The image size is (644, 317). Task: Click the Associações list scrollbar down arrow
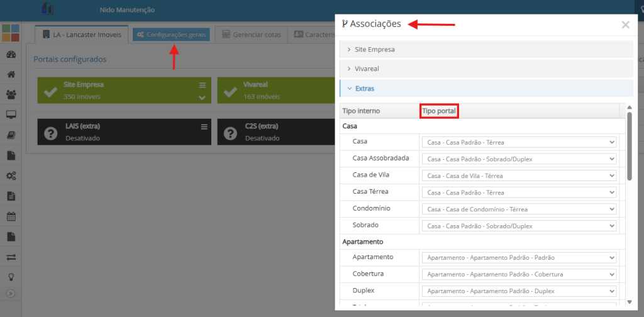click(629, 303)
